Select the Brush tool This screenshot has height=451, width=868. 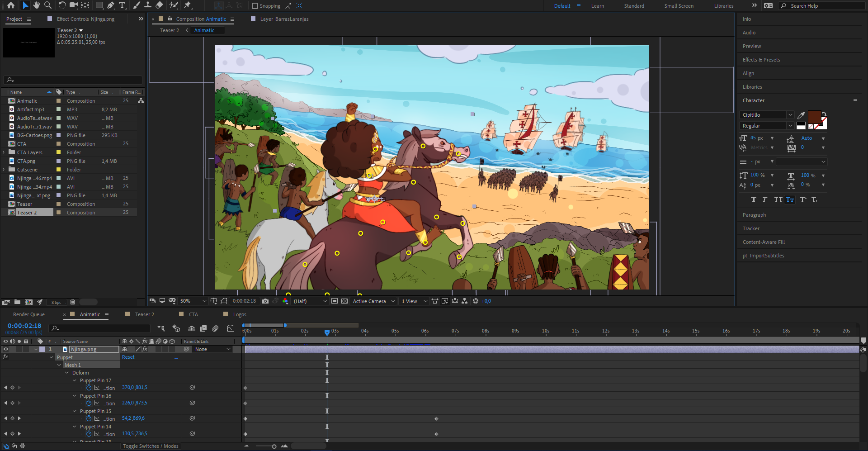(137, 5)
